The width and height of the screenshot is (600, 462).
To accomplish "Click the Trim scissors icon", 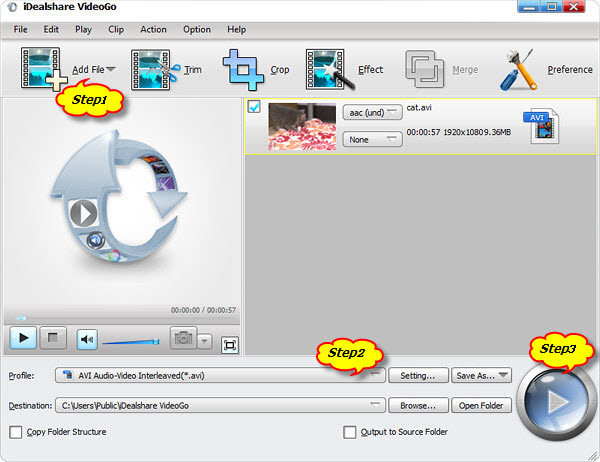I will (x=155, y=70).
